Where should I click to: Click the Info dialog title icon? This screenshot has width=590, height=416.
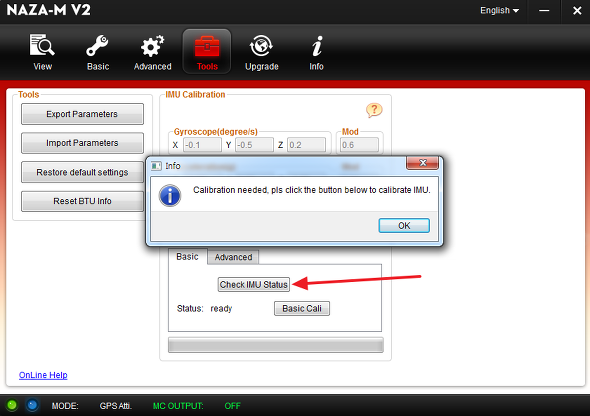click(156, 166)
